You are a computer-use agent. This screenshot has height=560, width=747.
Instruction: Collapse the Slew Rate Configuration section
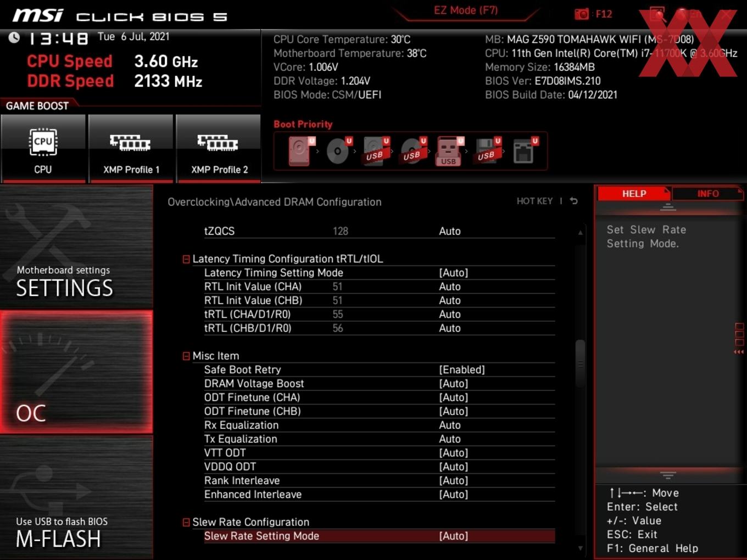186,523
